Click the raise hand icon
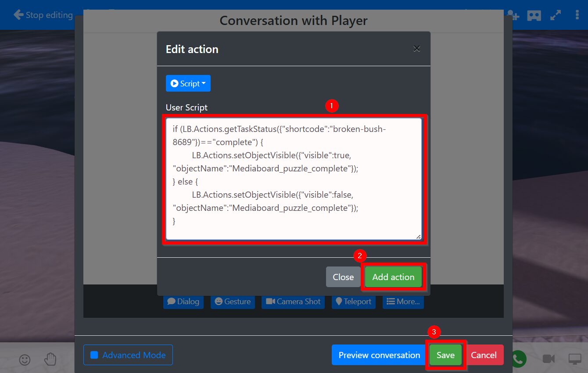 [x=50, y=359]
